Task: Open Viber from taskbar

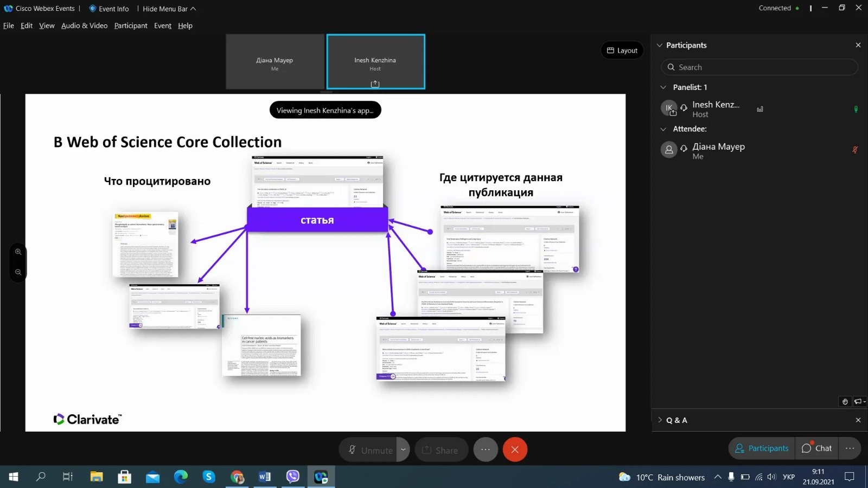Action: point(293,477)
